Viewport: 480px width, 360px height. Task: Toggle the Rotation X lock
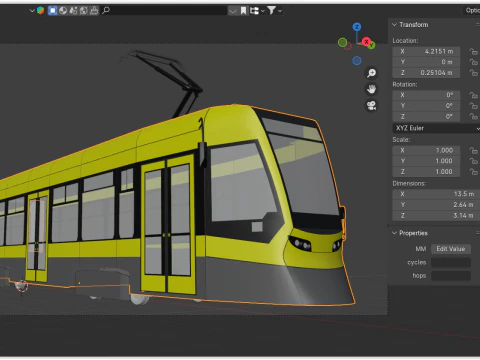(474, 95)
